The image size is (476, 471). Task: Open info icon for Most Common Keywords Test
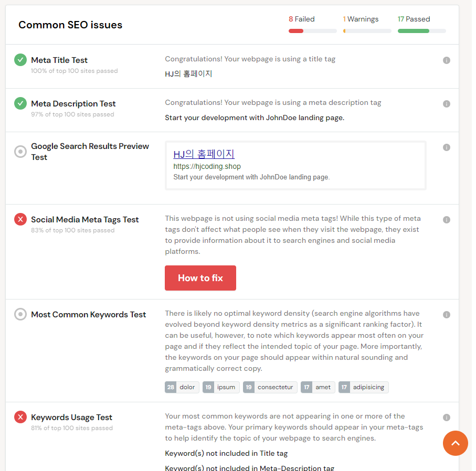point(446,315)
